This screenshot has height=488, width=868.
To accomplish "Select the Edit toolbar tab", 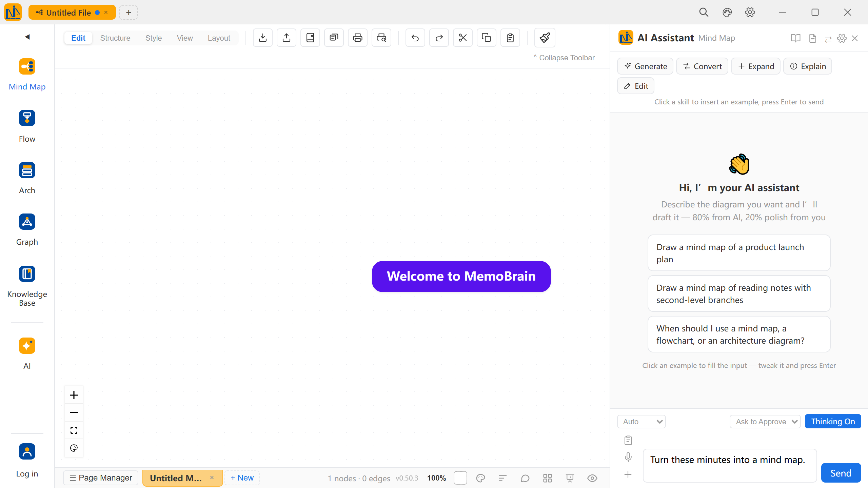I will (x=78, y=38).
